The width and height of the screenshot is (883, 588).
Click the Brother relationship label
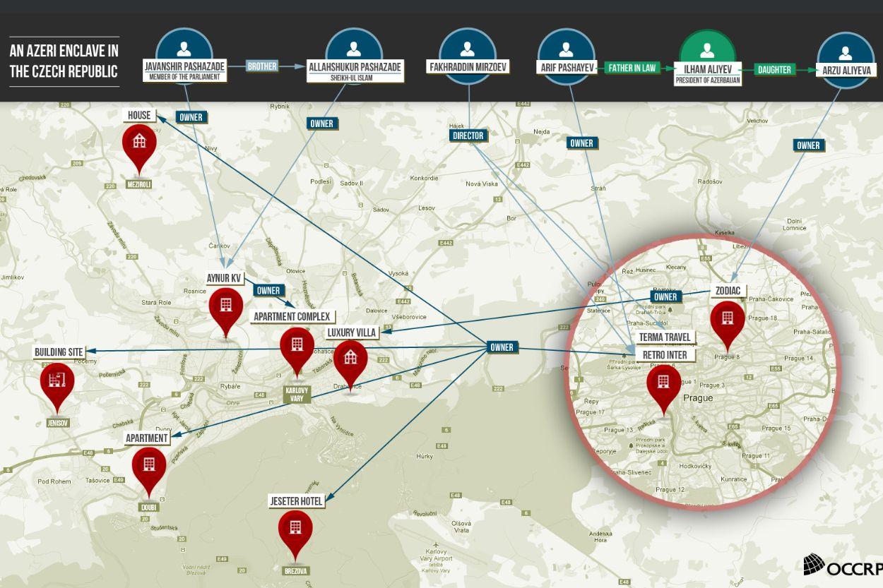(x=262, y=66)
